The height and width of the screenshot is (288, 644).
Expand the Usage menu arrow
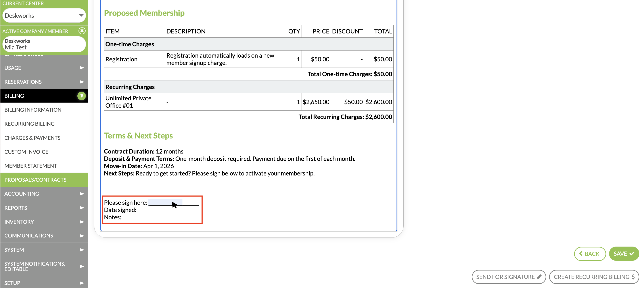pyautogui.click(x=82, y=68)
